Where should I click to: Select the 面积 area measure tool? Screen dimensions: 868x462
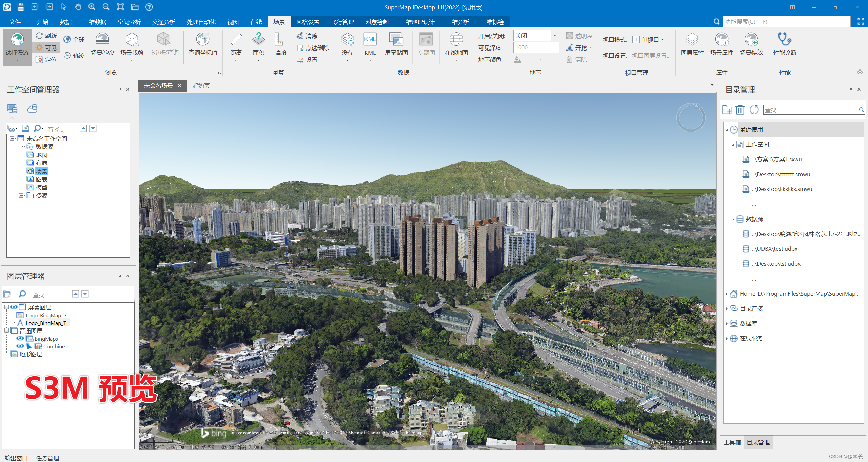click(258, 47)
